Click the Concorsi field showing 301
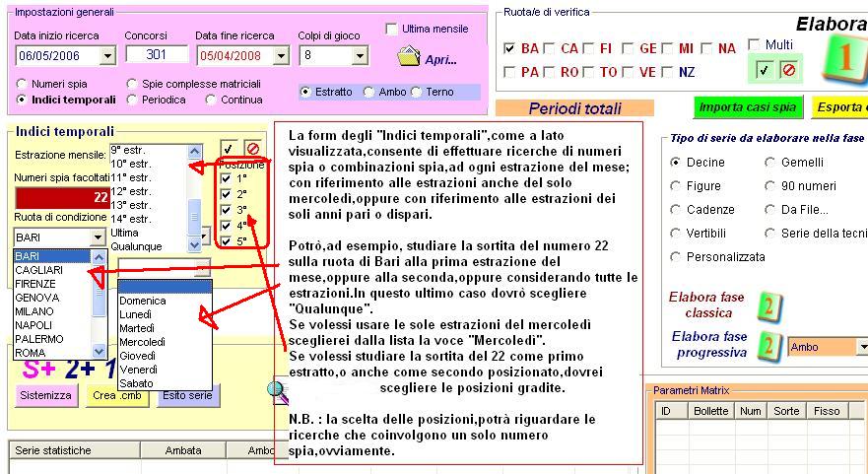Screen dimensions: 868x474 (x=157, y=54)
